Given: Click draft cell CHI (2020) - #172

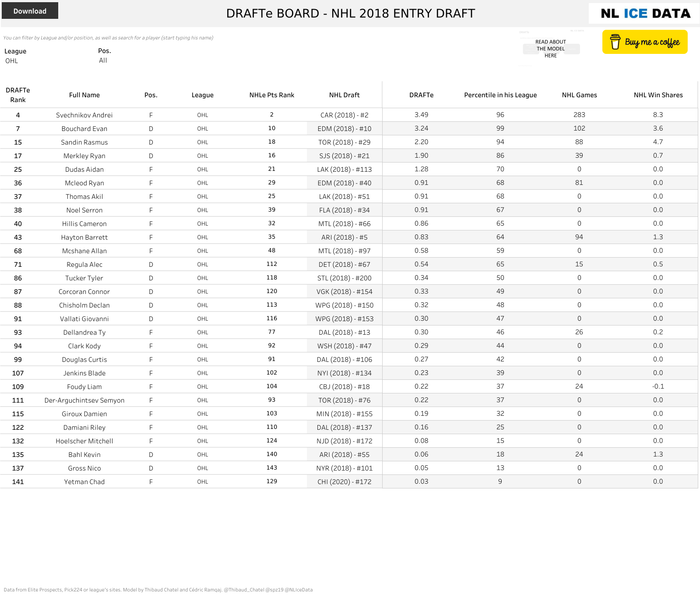Looking at the screenshot, I should pyautogui.click(x=345, y=482).
